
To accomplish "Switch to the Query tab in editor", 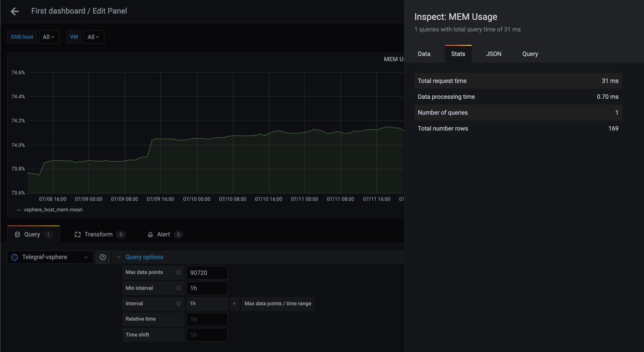I will point(33,235).
